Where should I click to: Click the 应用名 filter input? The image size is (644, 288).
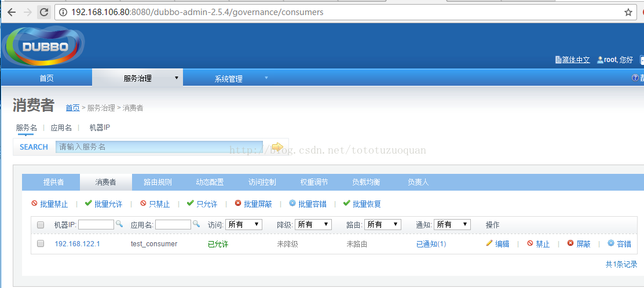pos(173,224)
